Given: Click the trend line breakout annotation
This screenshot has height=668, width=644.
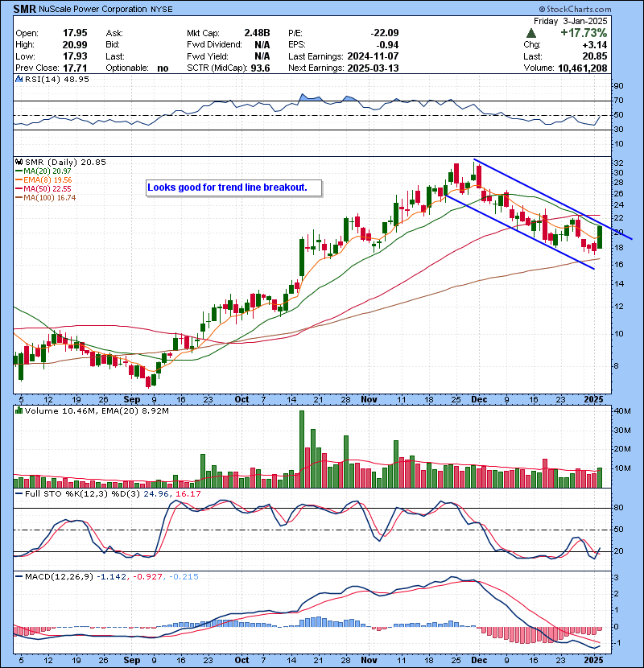Looking at the screenshot, I should [x=234, y=188].
